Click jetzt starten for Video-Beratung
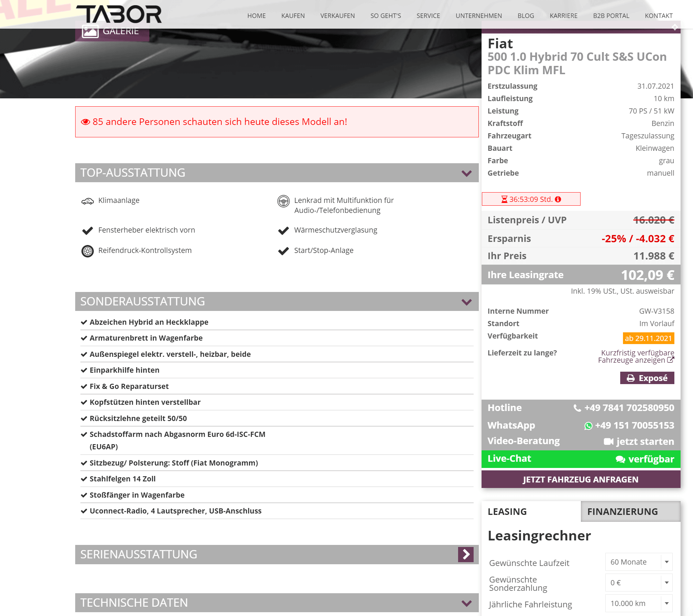 (x=639, y=442)
